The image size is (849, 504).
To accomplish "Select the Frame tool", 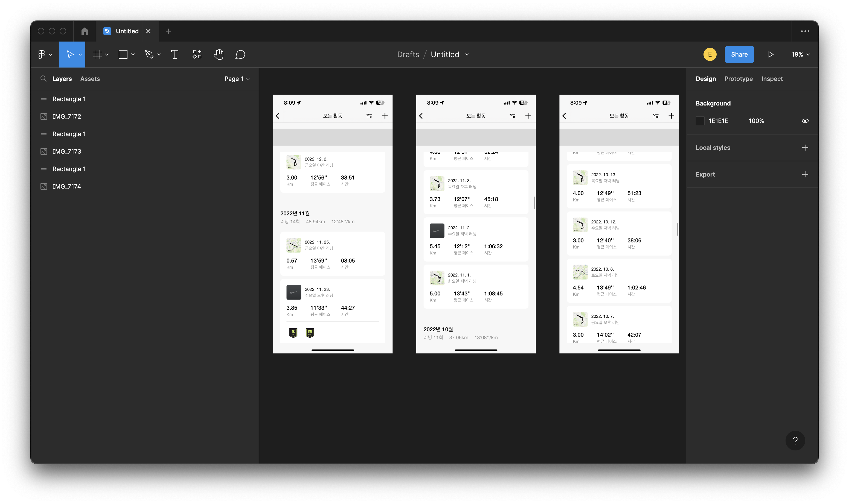I will (x=97, y=54).
